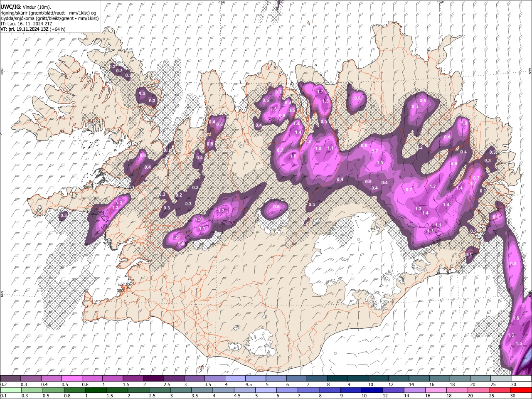Click the '1.7' snowfall value on the map
This screenshot has width=532, height=399.
coord(320,91)
